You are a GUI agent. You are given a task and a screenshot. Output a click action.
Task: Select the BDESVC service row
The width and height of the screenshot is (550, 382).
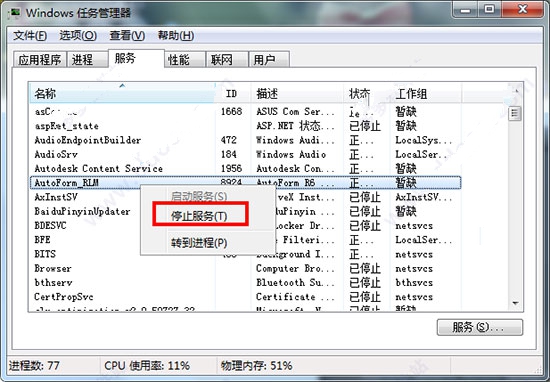pos(245,226)
